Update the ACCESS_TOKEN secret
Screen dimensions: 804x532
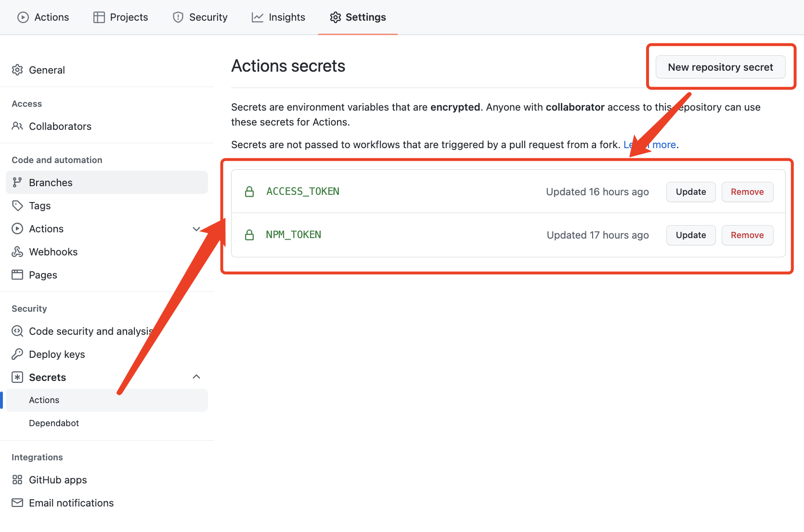pyautogui.click(x=691, y=191)
